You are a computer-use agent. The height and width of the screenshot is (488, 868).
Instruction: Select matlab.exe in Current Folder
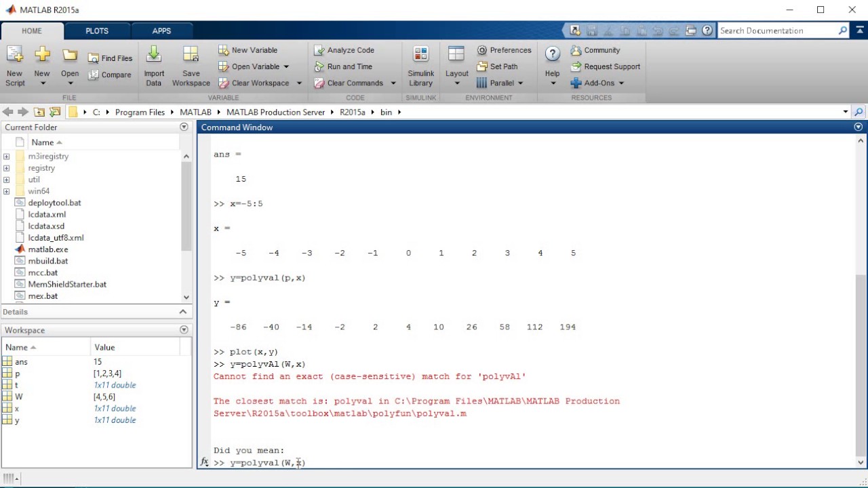[x=48, y=249]
